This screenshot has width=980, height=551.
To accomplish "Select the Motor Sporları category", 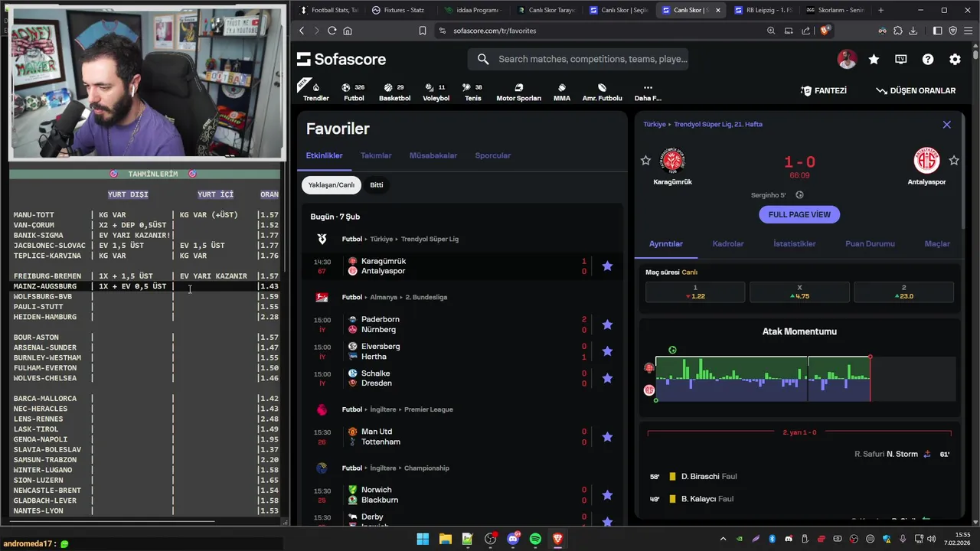I will coord(518,92).
